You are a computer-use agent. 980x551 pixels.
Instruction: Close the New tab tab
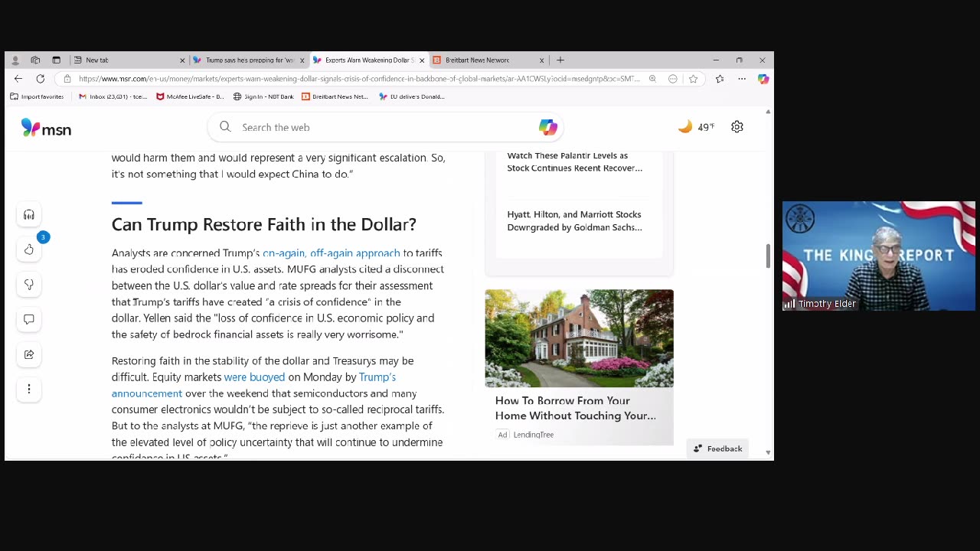coord(182,60)
